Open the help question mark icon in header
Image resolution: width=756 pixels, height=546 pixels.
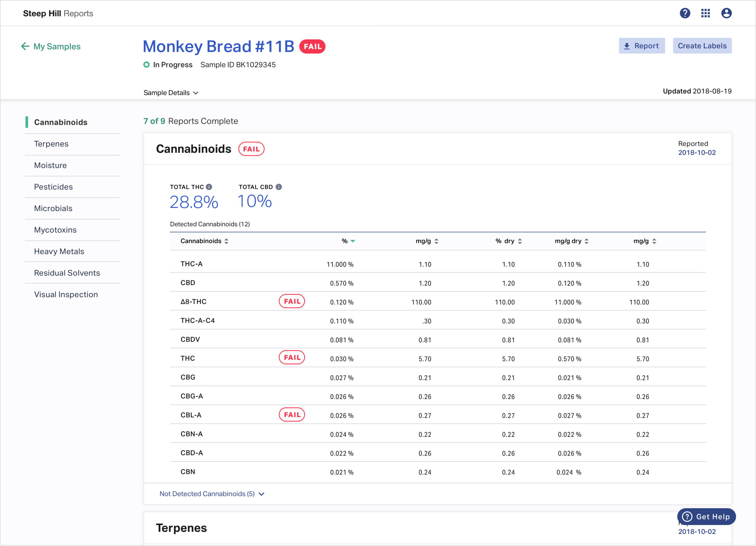[685, 13]
